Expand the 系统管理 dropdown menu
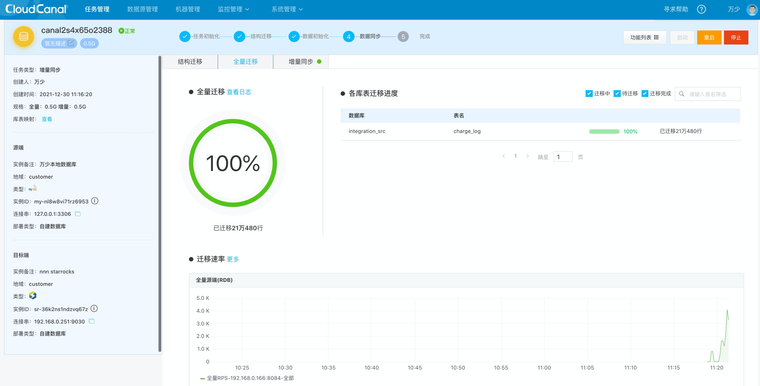 click(287, 9)
